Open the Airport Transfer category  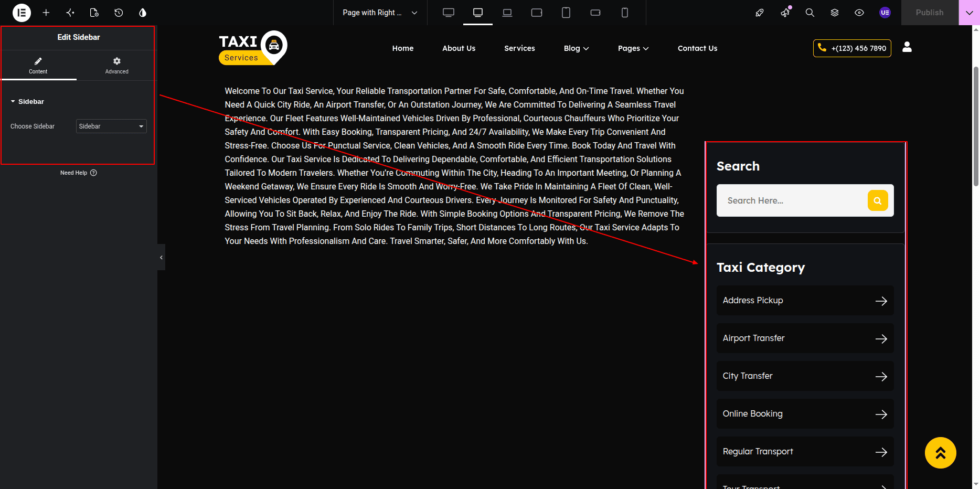coord(805,338)
